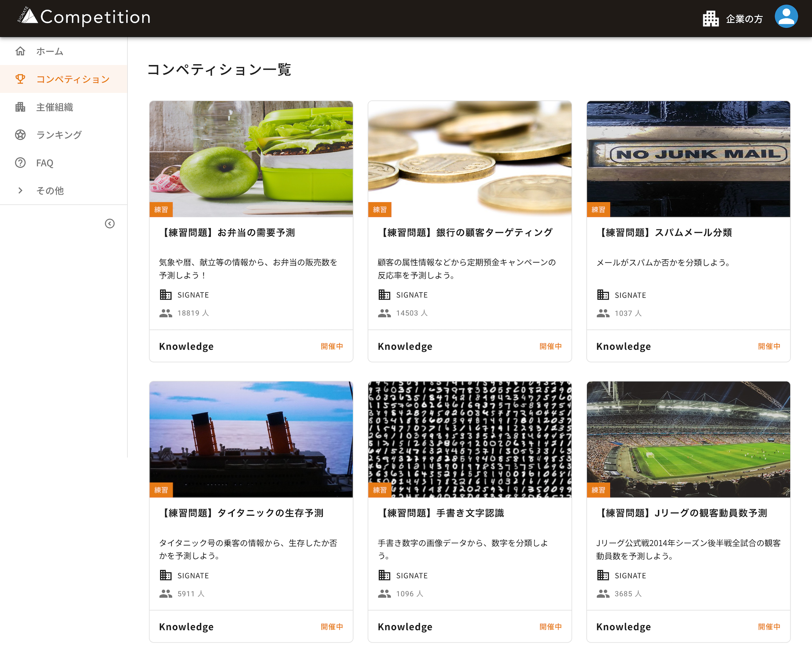Collapse the sidebar with the circle arrow
This screenshot has height=650, width=812.
tap(110, 224)
